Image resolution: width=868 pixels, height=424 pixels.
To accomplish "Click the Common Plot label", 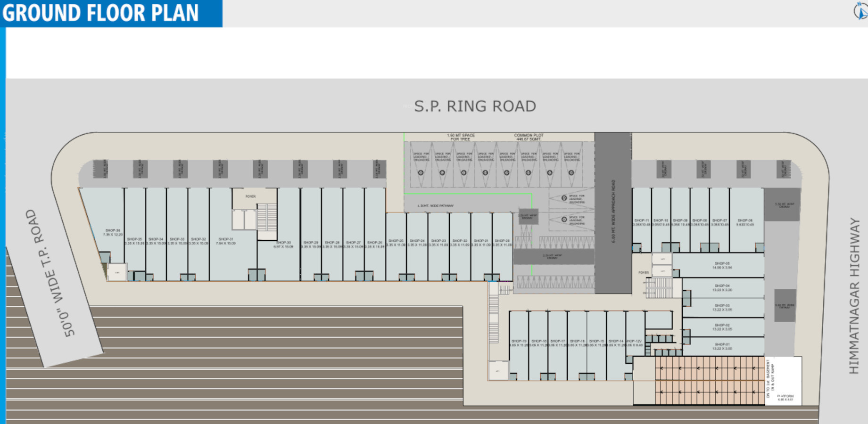I will (529, 137).
